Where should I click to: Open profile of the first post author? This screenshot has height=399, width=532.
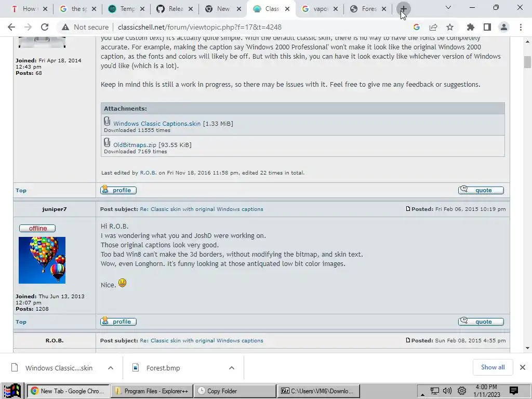(118, 190)
